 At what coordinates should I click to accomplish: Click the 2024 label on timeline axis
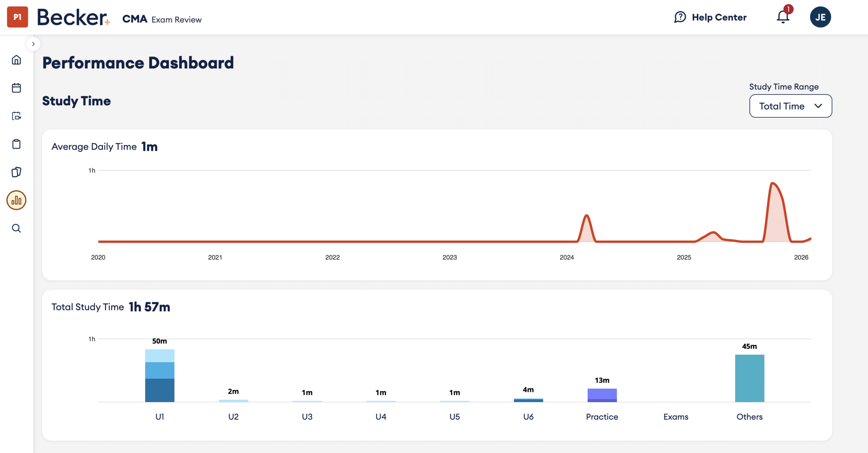[567, 257]
